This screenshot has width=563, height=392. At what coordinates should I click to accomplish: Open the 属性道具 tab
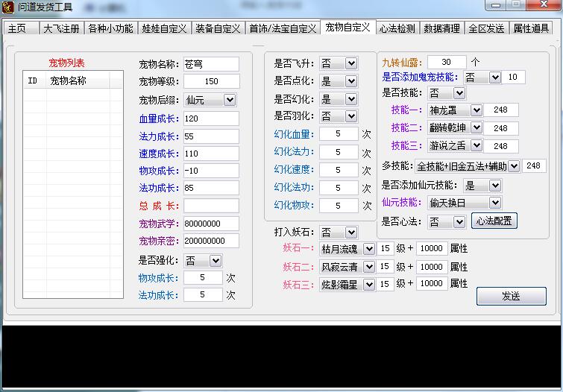click(x=532, y=28)
